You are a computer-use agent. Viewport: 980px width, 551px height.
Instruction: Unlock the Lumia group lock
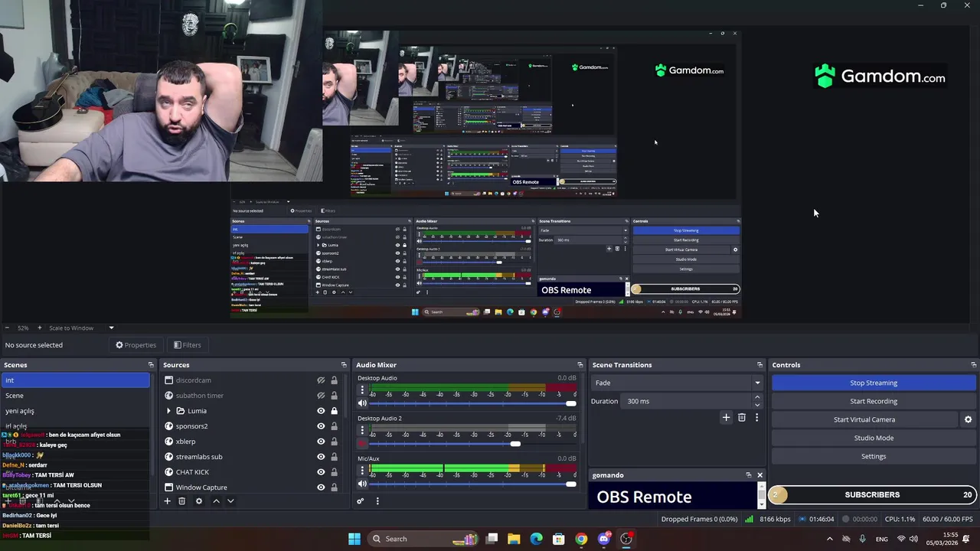(334, 411)
